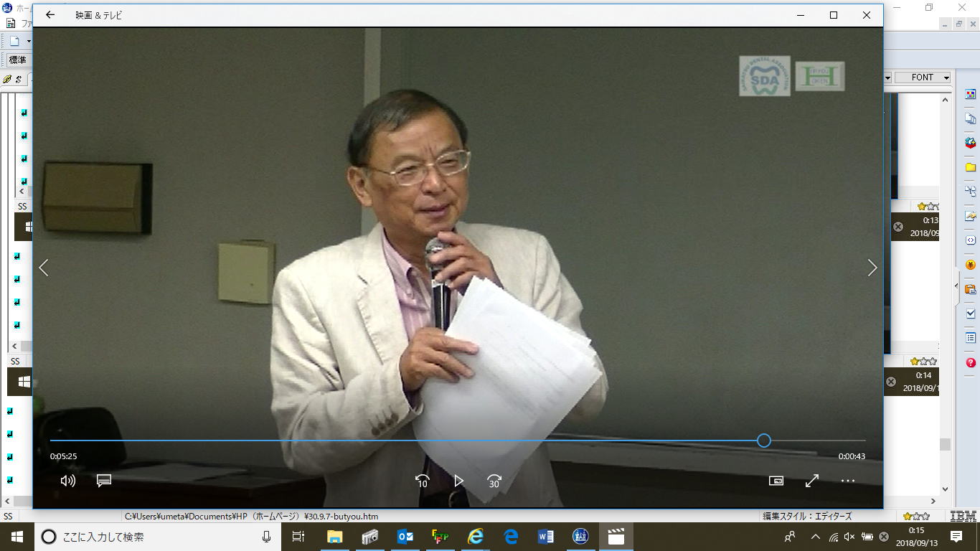Open the Windows Start menu
The height and width of the screenshot is (551, 980).
17,537
